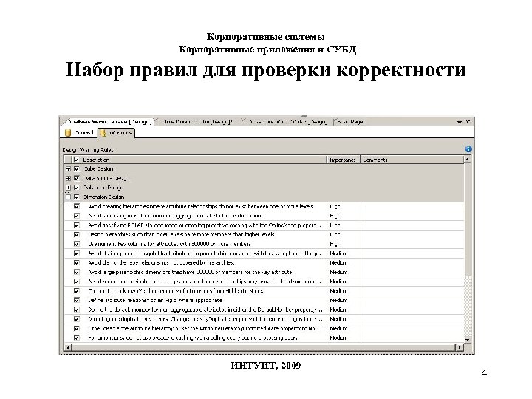The width and height of the screenshot is (532, 399).
Task: Click the Cube Design group label
Action: (x=98, y=169)
